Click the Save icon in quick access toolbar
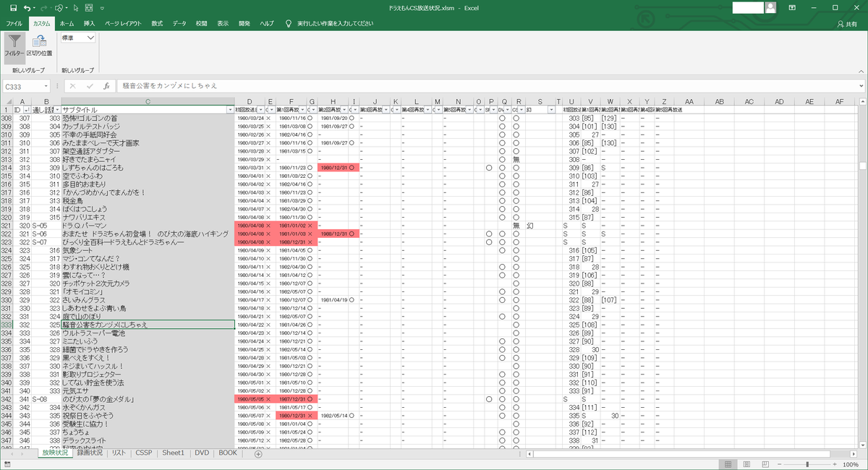The width and height of the screenshot is (868, 470). (13, 8)
